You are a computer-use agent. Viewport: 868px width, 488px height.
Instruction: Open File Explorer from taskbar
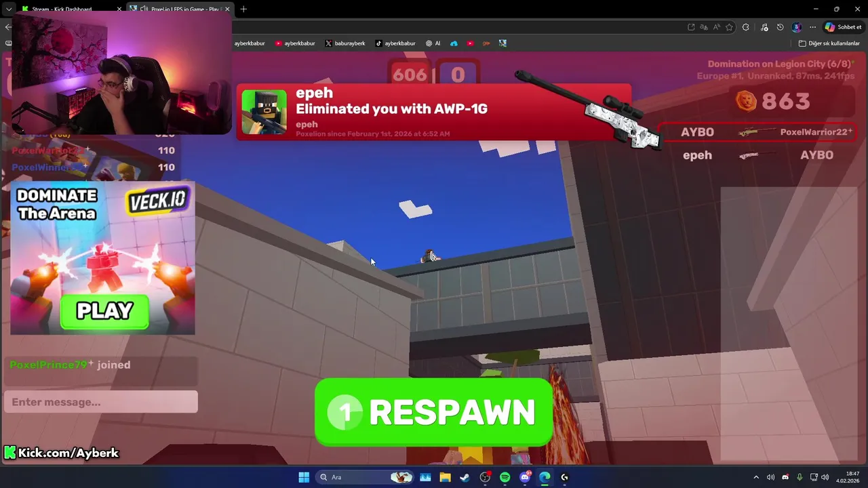445,477
